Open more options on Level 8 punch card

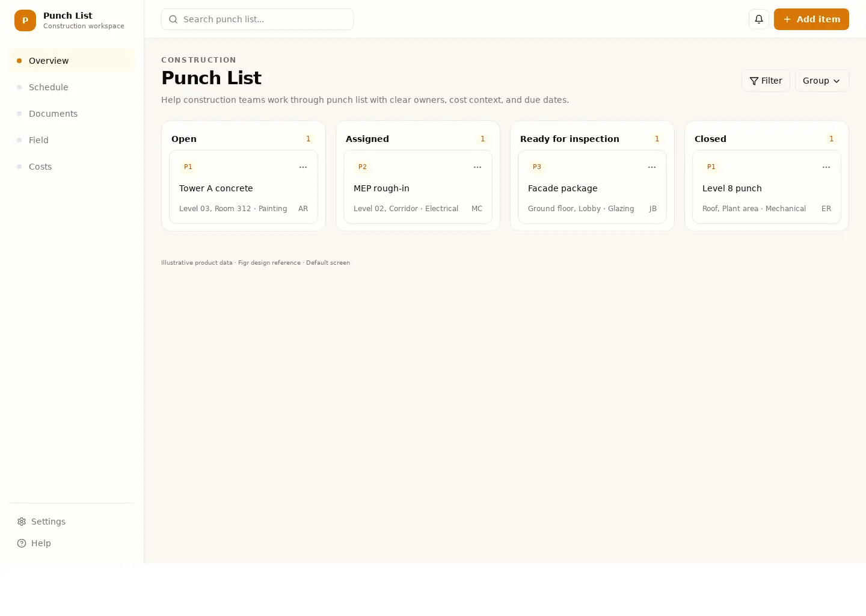coord(826,167)
